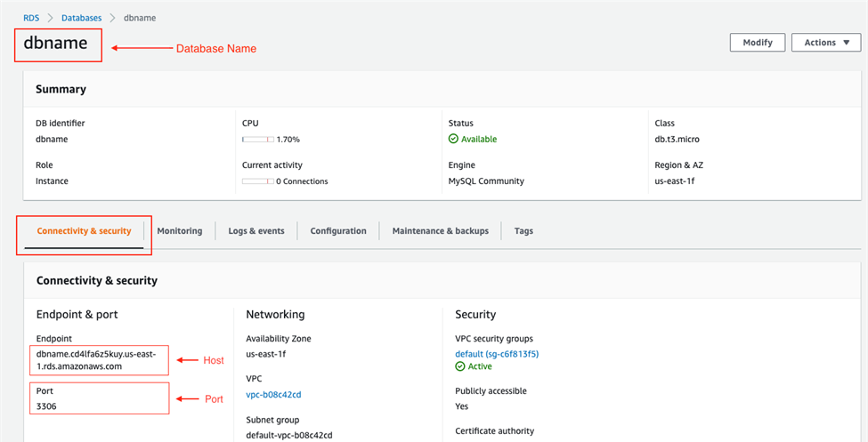Click the green Active security group icon
This screenshot has height=442, width=868.
(460, 366)
